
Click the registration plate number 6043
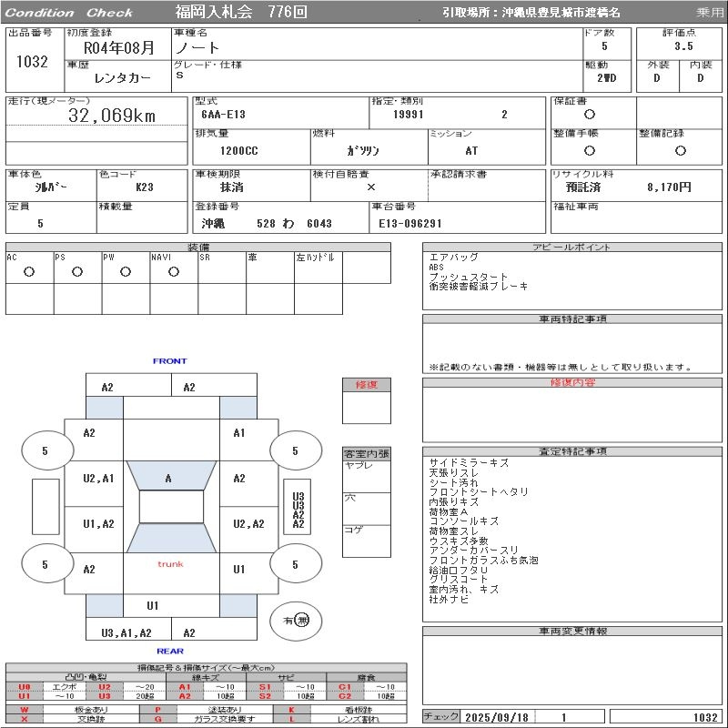(x=319, y=223)
